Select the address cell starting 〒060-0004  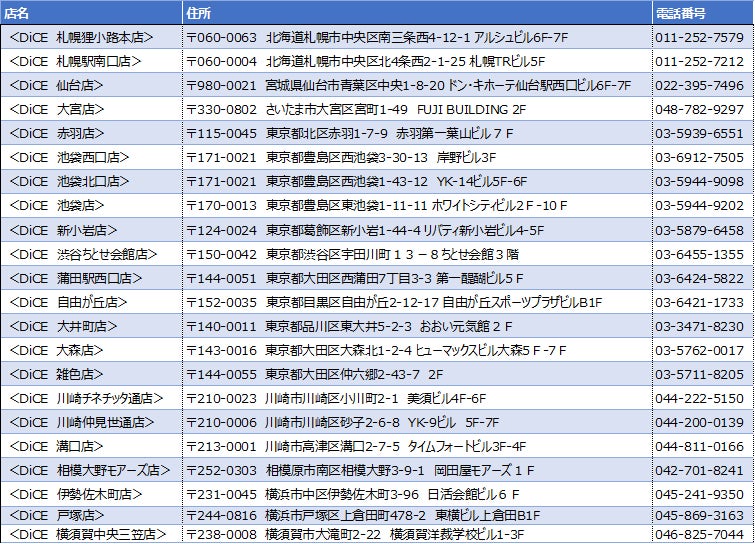[417, 61]
